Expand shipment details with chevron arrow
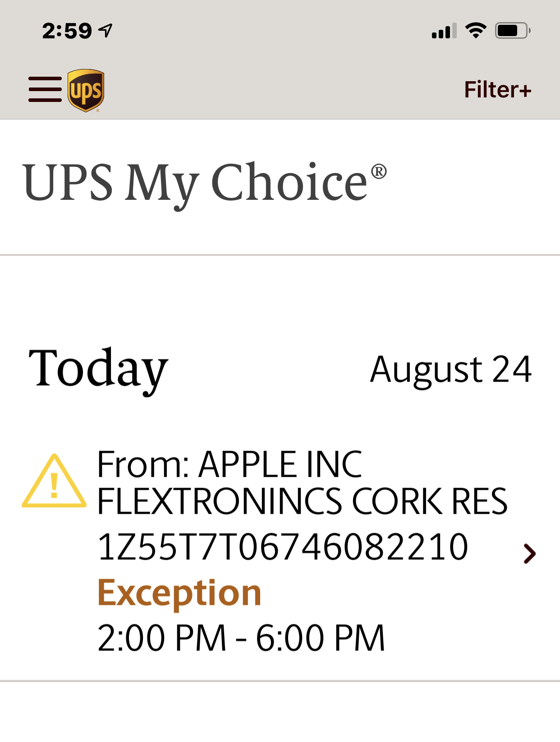This screenshot has width=560, height=742. (529, 553)
